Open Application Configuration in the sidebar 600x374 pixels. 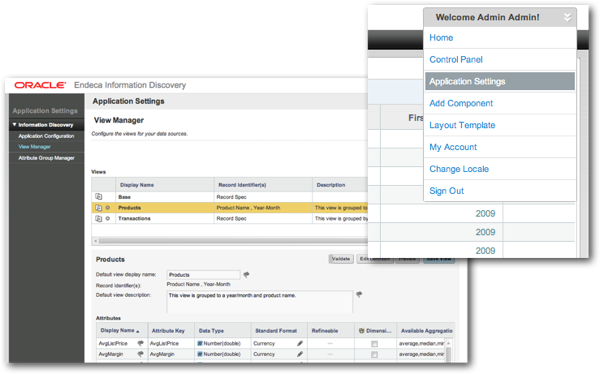tap(46, 136)
